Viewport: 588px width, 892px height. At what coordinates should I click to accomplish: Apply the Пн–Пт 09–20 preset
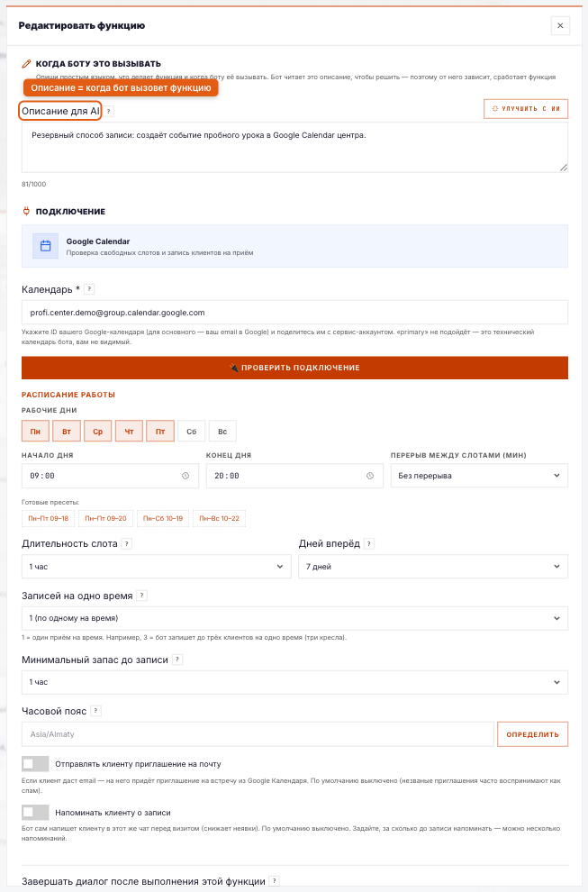coord(105,518)
